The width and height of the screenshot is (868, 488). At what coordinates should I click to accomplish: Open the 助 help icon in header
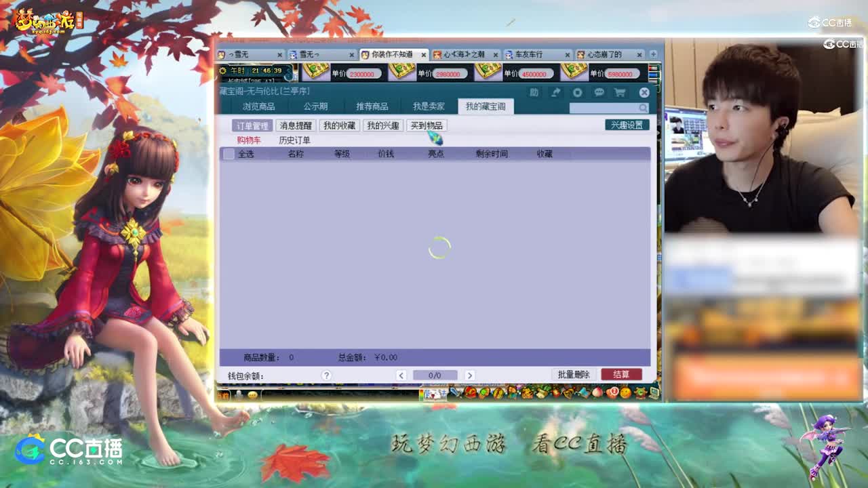[x=534, y=92]
